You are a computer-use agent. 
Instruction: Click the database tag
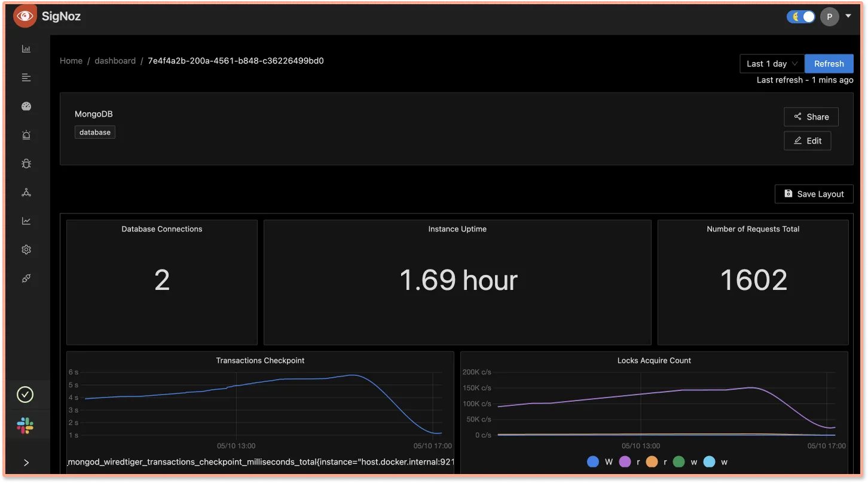[95, 132]
